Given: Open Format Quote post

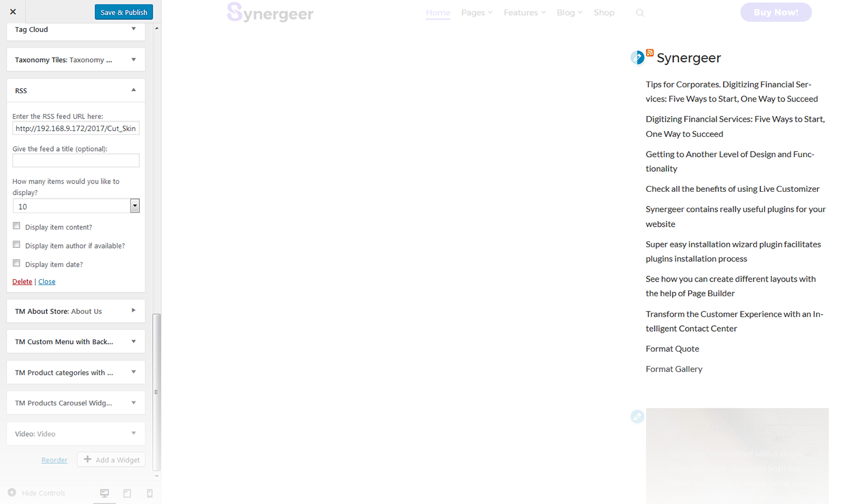Looking at the screenshot, I should pos(672,349).
